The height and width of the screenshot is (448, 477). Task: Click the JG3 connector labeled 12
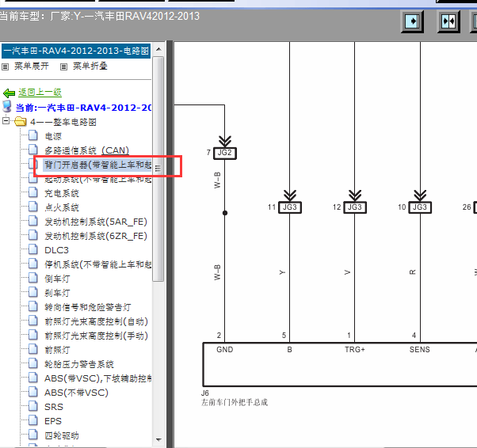355,207
